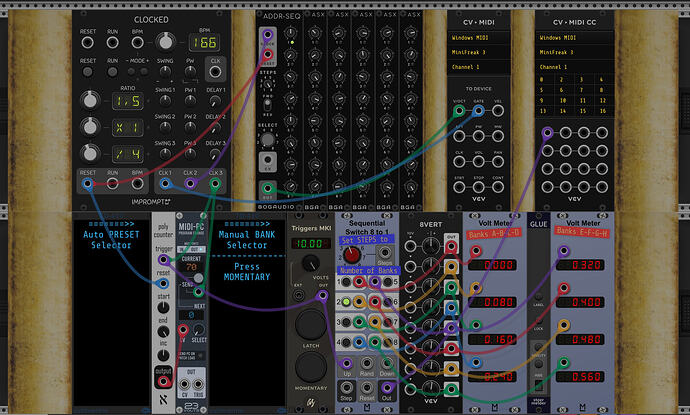The width and height of the screenshot is (690, 415).
Task: Click the EXT jack on Triggers MKI
Action: [298, 295]
